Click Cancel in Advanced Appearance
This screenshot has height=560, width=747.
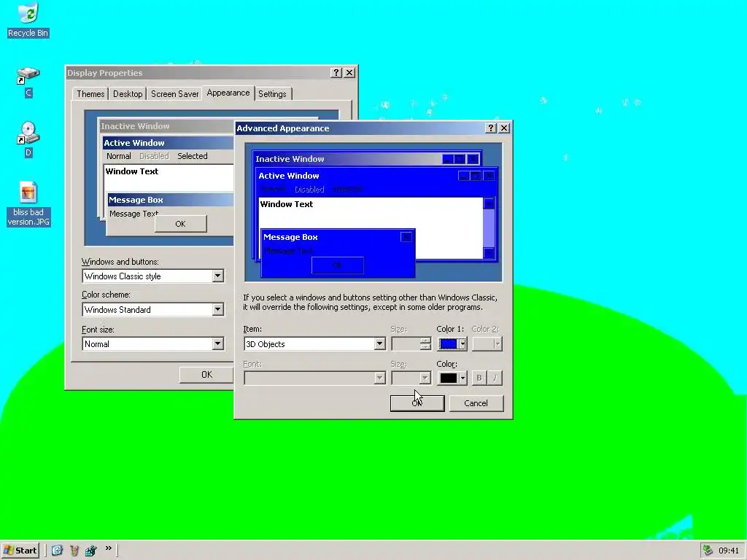click(x=476, y=403)
